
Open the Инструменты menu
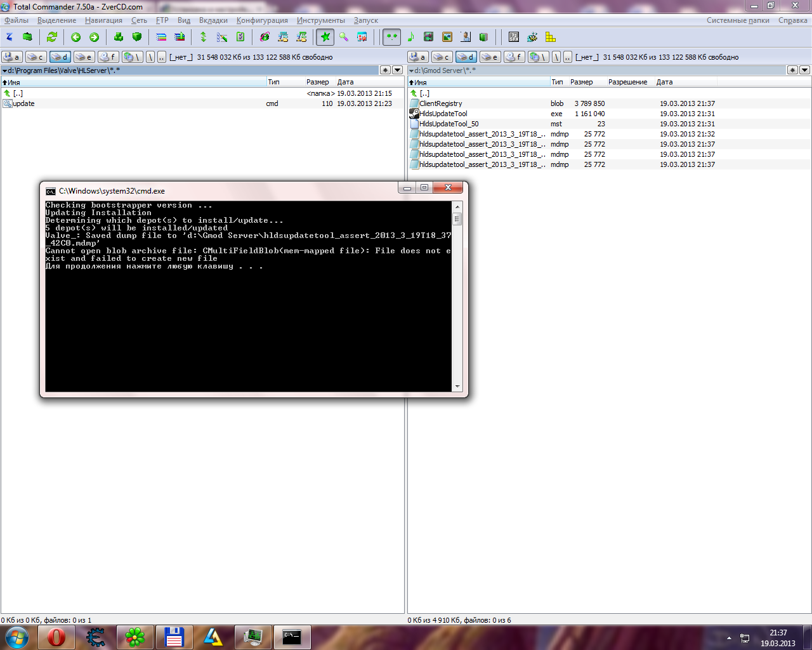(320, 20)
